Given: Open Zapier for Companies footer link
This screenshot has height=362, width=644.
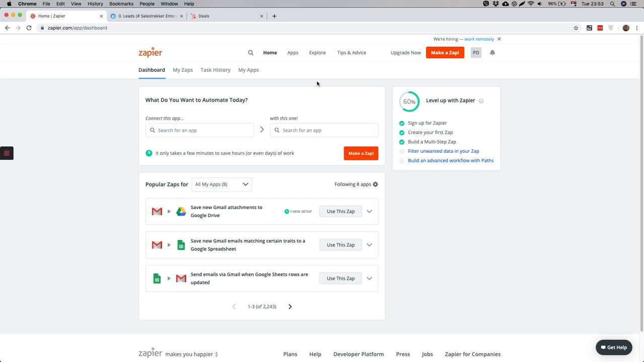Looking at the screenshot, I should [x=472, y=354].
